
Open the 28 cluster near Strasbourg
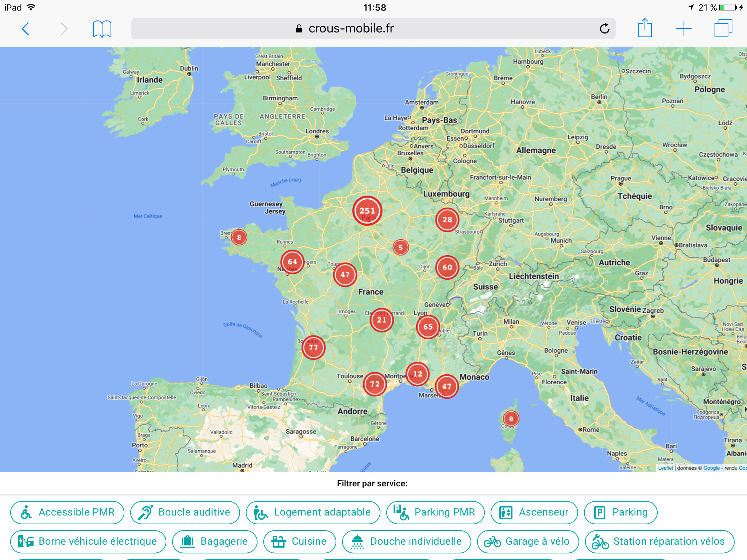click(447, 220)
